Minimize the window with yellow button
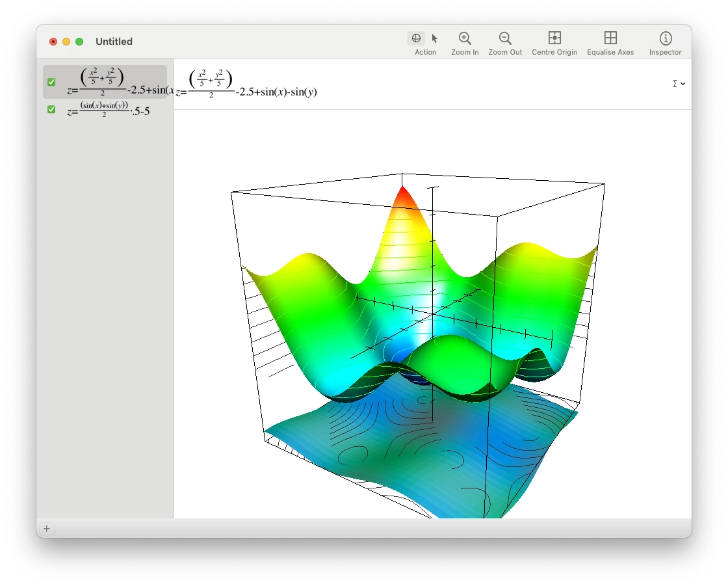 pyautogui.click(x=66, y=42)
